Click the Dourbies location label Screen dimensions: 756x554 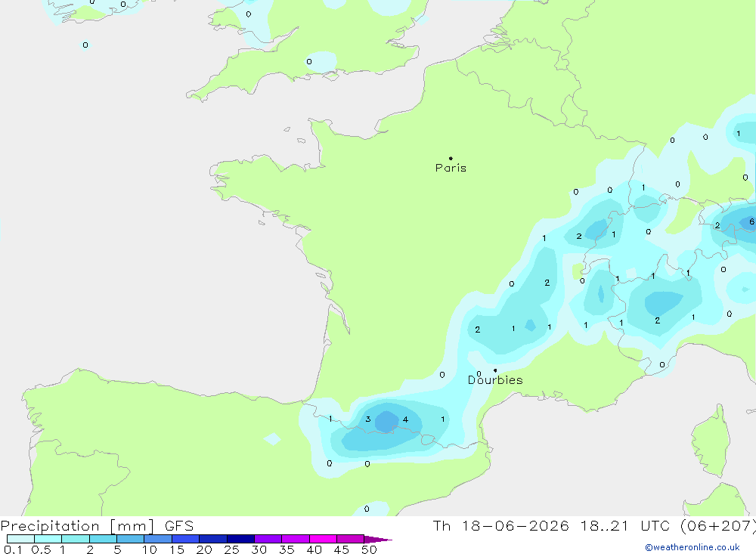495,380
